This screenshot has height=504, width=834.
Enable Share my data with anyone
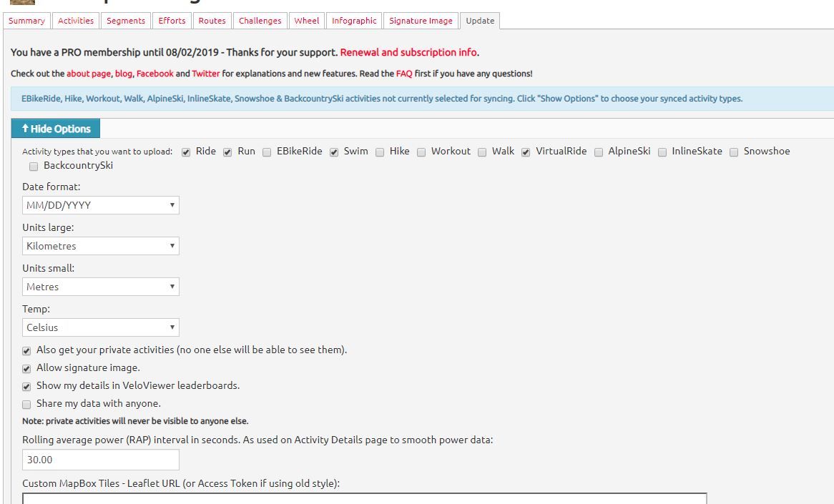pos(26,405)
